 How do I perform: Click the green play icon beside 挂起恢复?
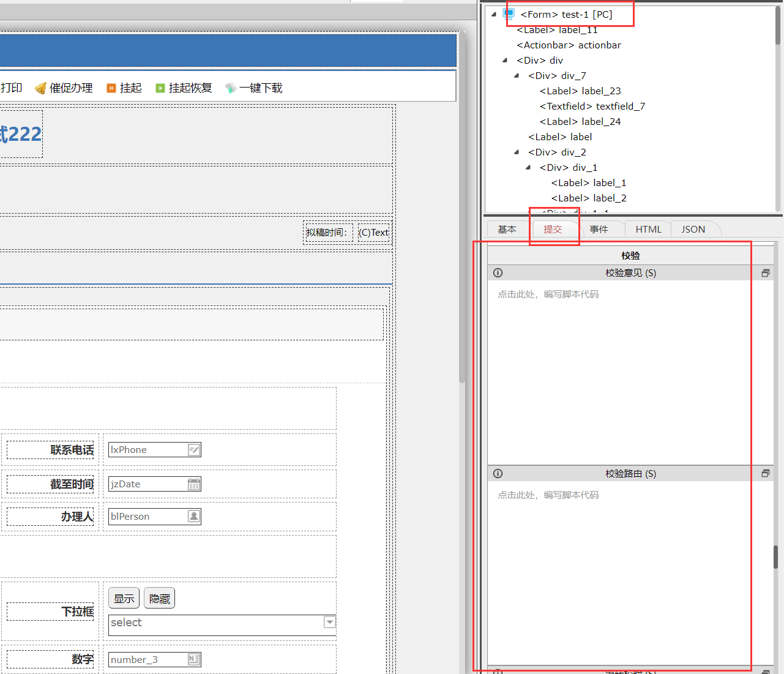point(160,88)
